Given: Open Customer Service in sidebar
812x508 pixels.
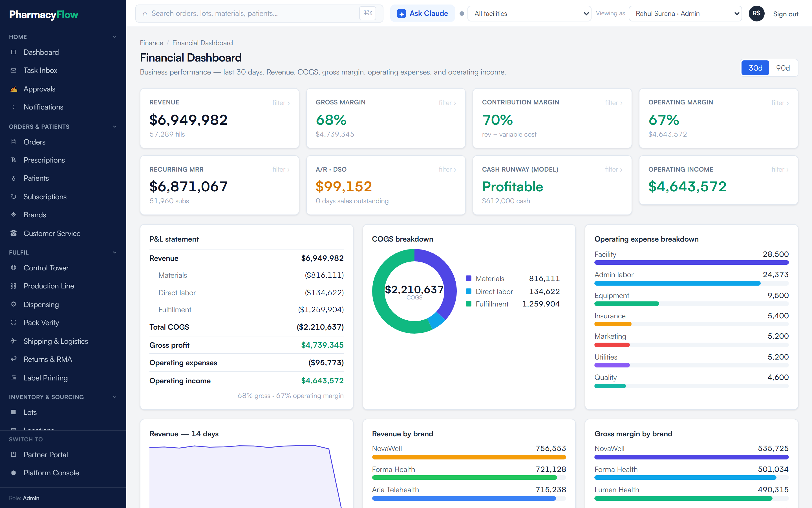Looking at the screenshot, I should tap(63, 233).
